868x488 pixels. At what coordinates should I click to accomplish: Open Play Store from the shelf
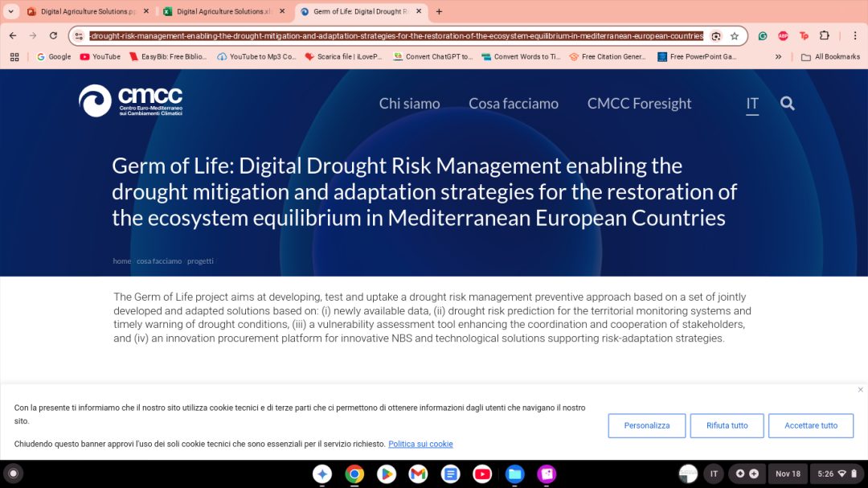pyautogui.click(x=387, y=474)
